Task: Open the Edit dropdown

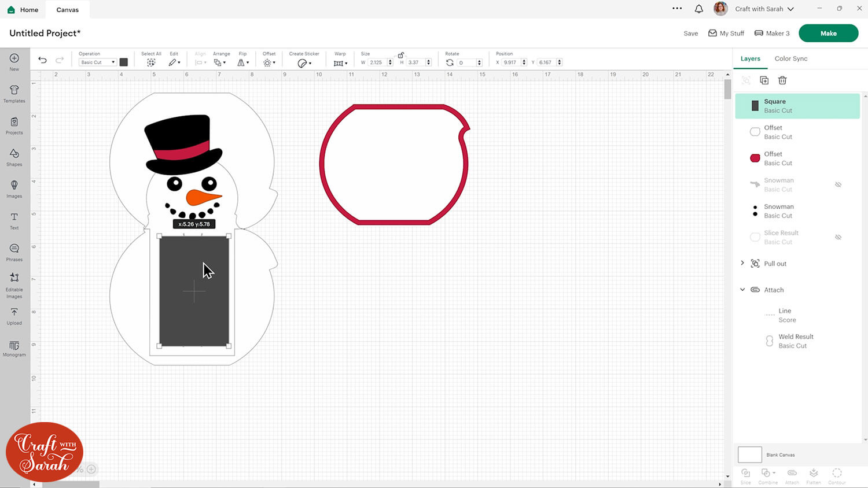Action: tap(174, 62)
